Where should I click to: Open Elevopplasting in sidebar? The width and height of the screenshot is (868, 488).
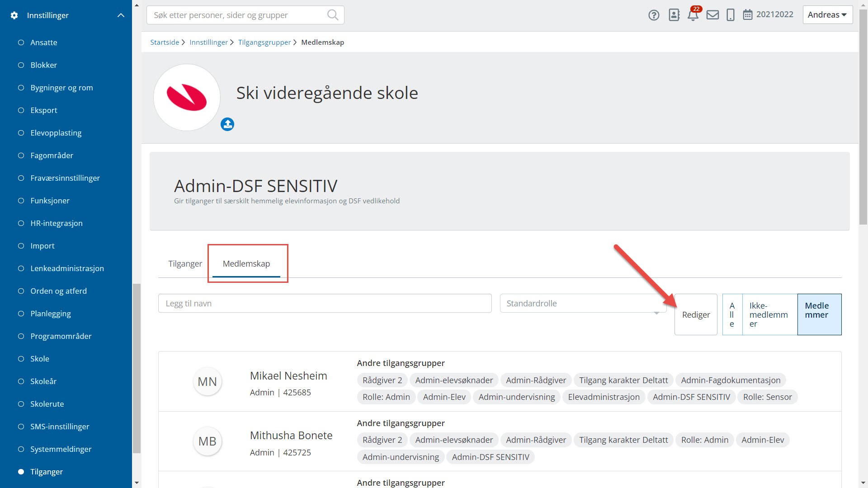(56, 133)
